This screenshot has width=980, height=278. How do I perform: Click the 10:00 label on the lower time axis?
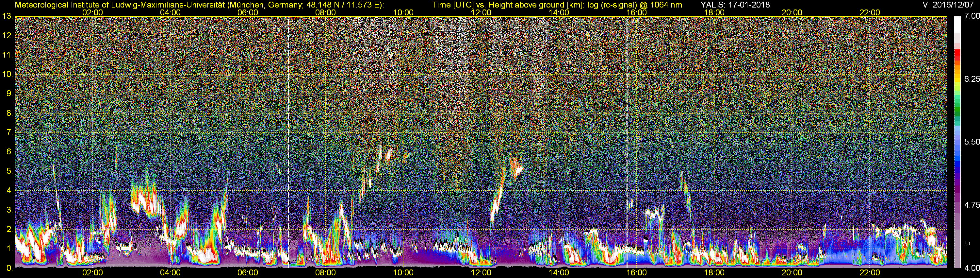click(x=403, y=273)
